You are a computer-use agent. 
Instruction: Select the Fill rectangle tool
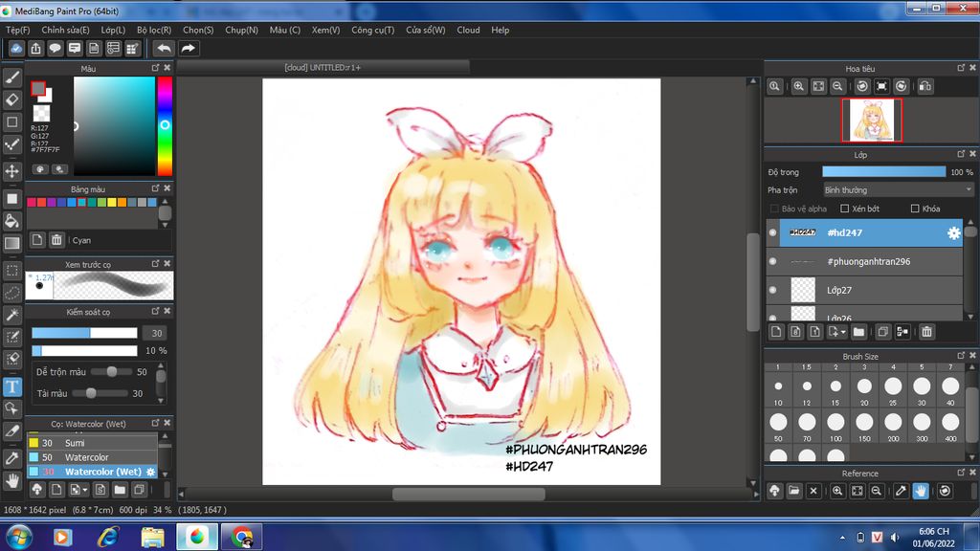(x=12, y=199)
